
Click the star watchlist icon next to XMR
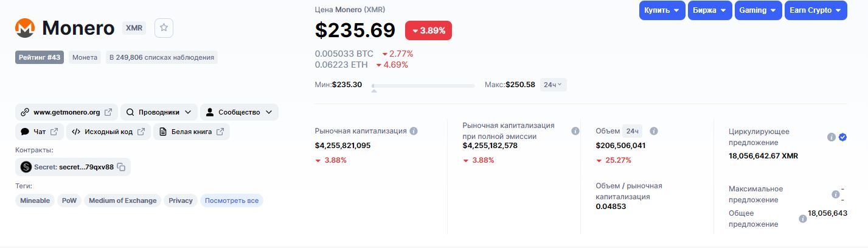point(164,28)
